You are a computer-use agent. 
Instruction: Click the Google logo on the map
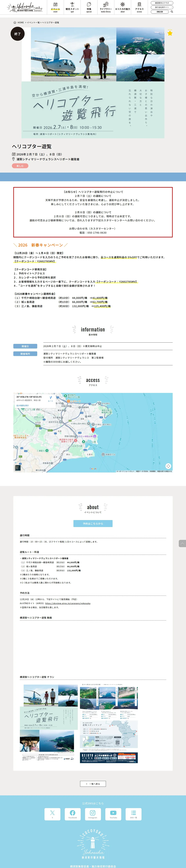click(93, 469)
